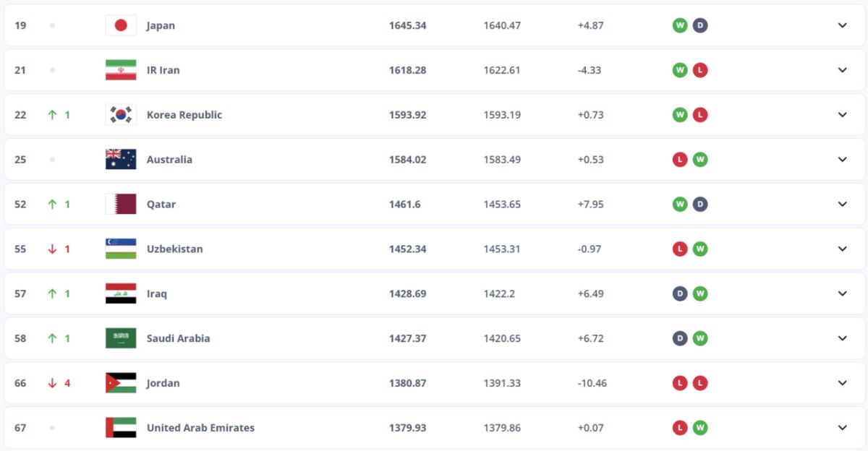Open the Korea Republic team link

(x=184, y=115)
